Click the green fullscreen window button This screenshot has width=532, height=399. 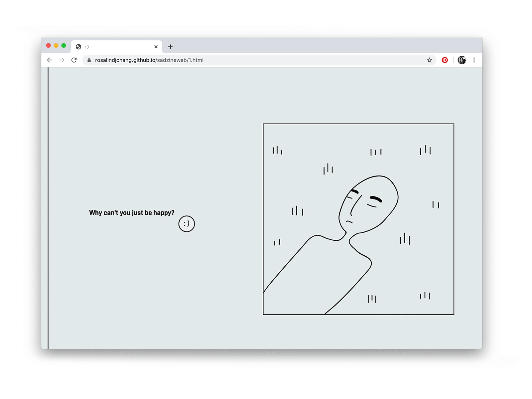64,46
